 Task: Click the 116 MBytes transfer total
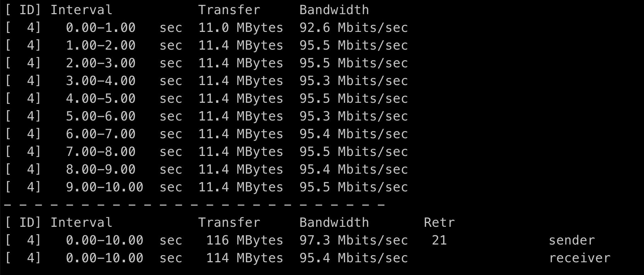[x=245, y=240]
